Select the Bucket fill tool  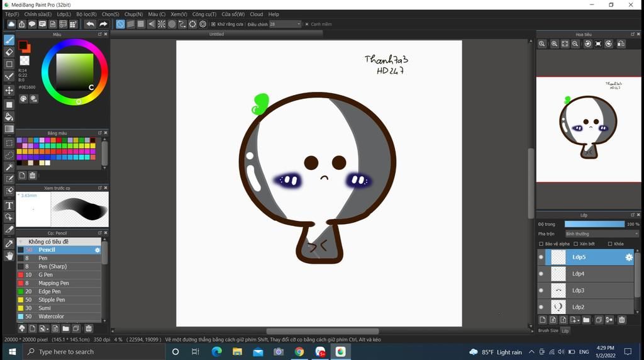pos(9,117)
